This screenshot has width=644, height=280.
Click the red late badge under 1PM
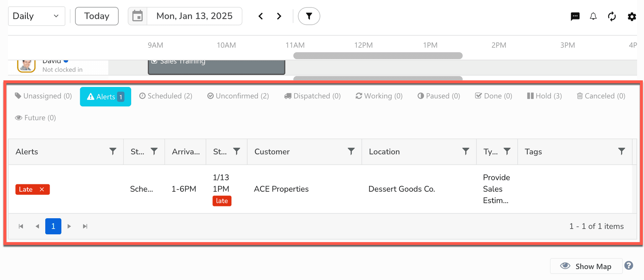click(222, 201)
